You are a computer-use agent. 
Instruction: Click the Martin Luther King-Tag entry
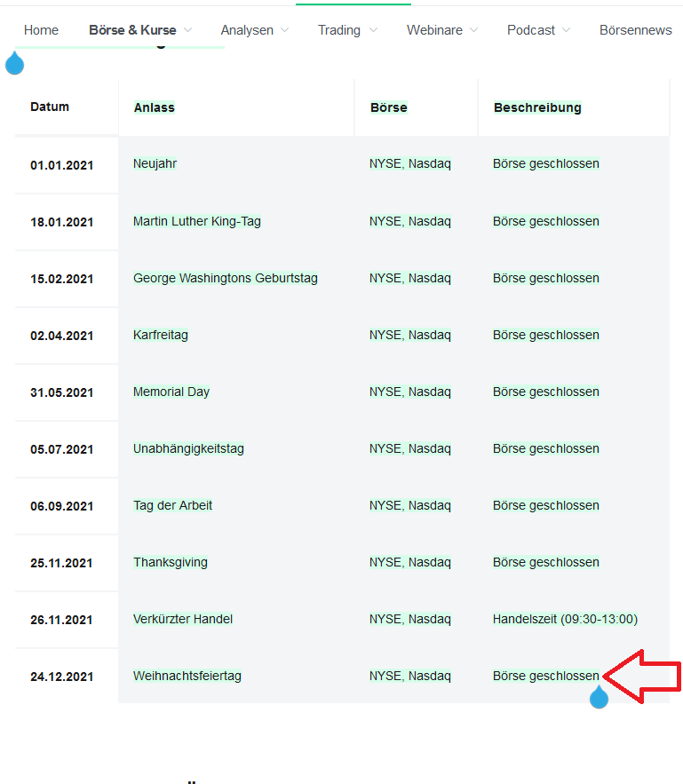pos(197,221)
